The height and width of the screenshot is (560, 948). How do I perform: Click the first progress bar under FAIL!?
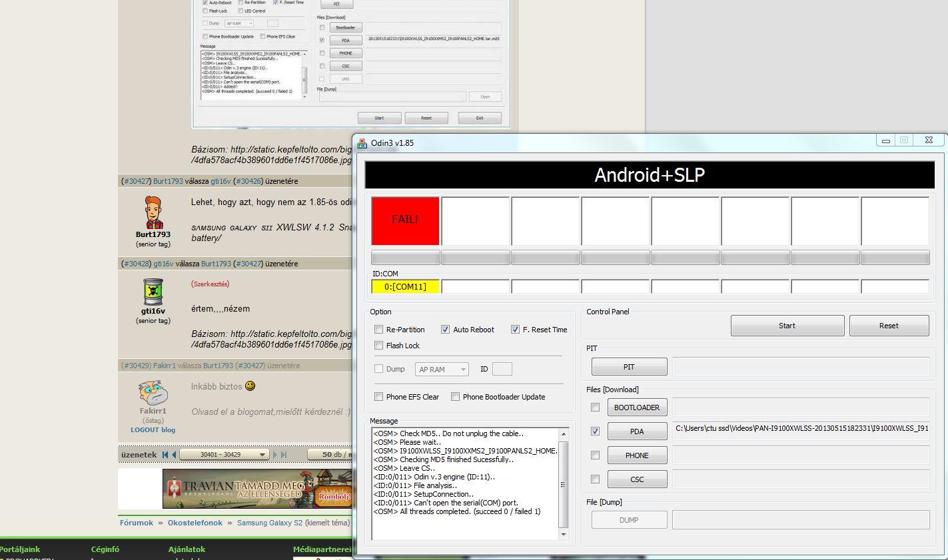pyautogui.click(x=405, y=258)
